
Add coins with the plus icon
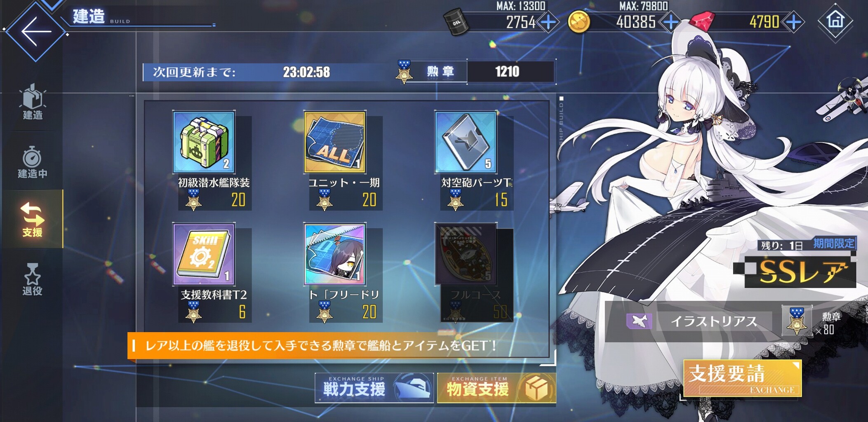(x=670, y=22)
